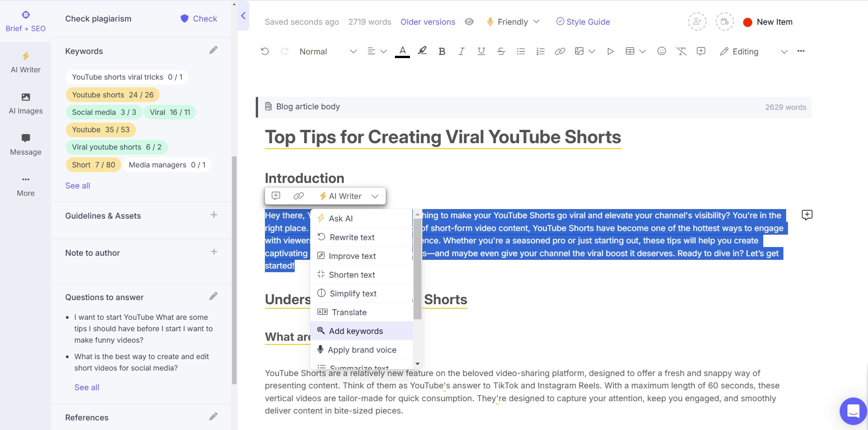Open the text alignment dropdown
The width and height of the screenshot is (868, 430).
click(x=377, y=51)
